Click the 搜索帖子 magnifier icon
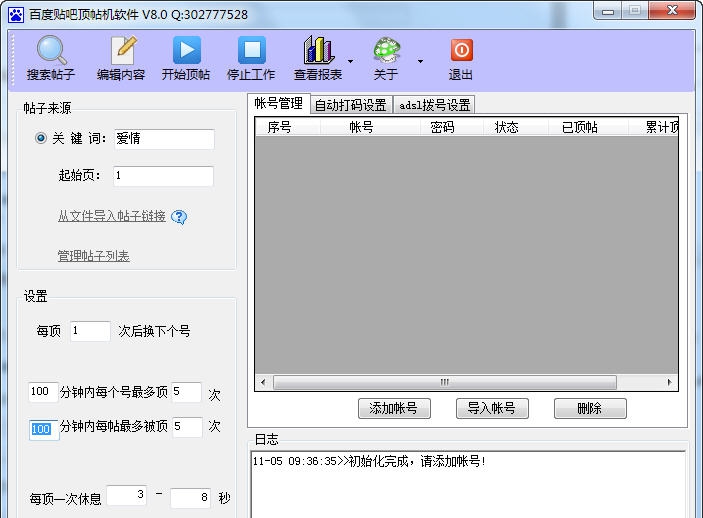 pyautogui.click(x=51, y=51)
